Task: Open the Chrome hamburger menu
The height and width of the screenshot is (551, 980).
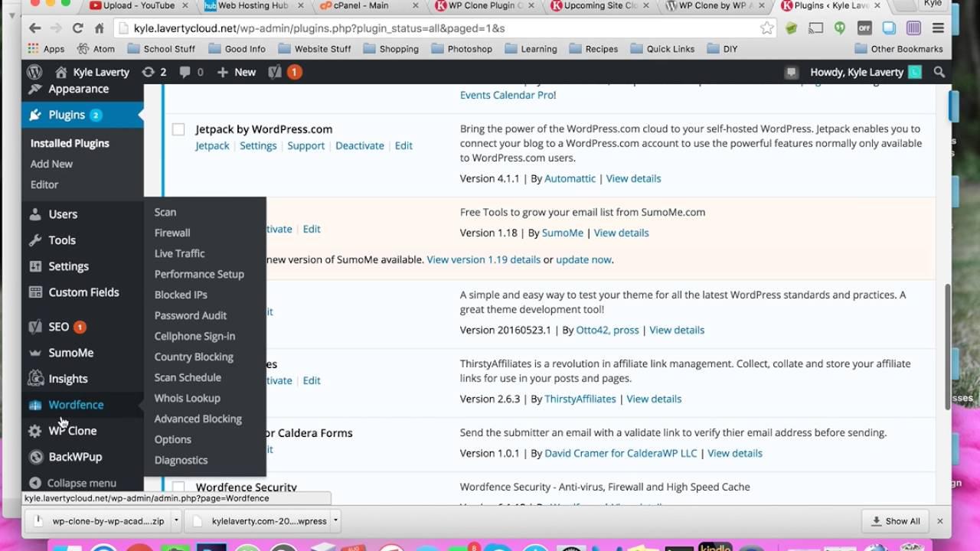Action: coord(938,28)
